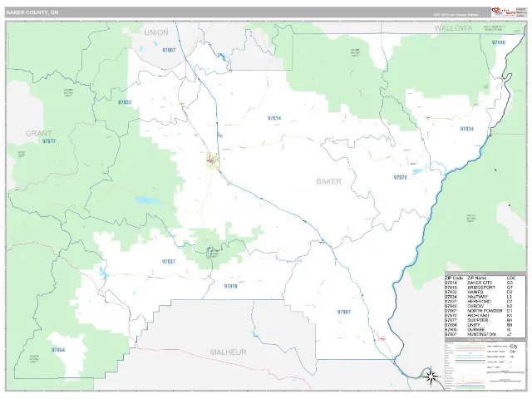Viewport: 532px width, 399px height.
Task: Click ZIP label 97833 on the map
Action: tap(125, 102)
